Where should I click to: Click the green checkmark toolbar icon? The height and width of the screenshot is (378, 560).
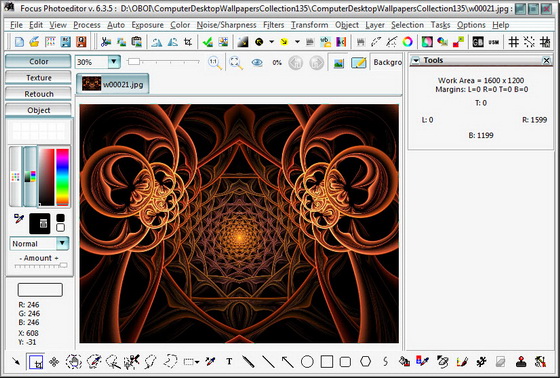(x=207, y=42)
